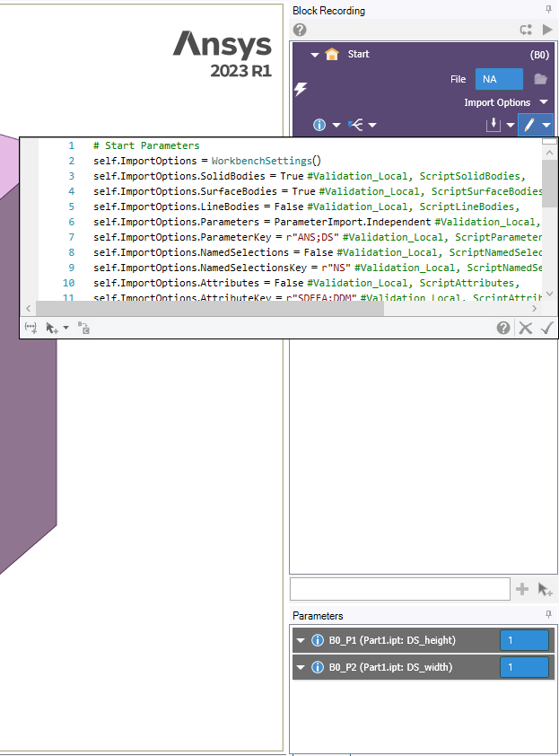Open script editor help icon
Screen dimensions: 559x756
coord(503,329)
